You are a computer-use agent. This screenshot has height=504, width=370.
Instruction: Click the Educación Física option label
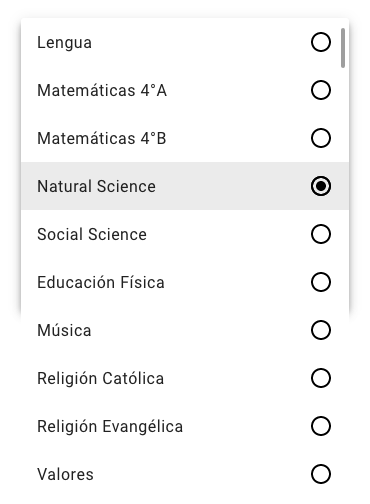(101, 282)
